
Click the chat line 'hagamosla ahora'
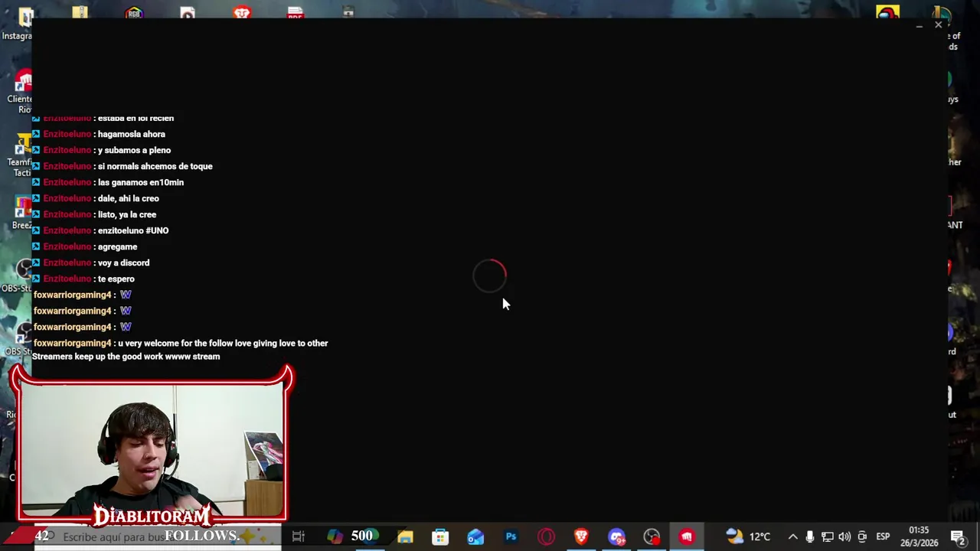pyautogui.click(x=132, y=134)
